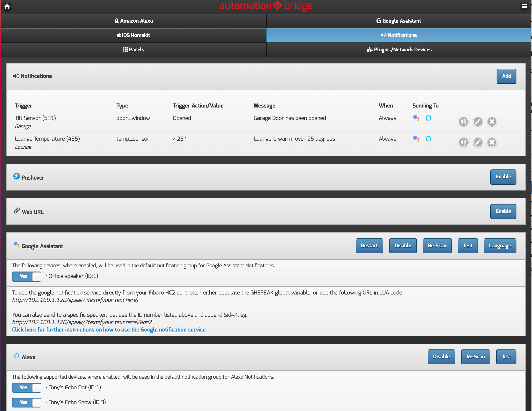532x411 pixels.
Task: Select 'Tilt Sensor (531)' trigger text
Action: click(35, 118)
